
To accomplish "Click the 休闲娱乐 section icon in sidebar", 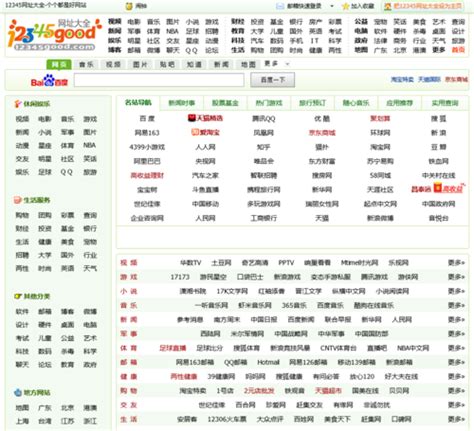I will (x=18, y=104).
